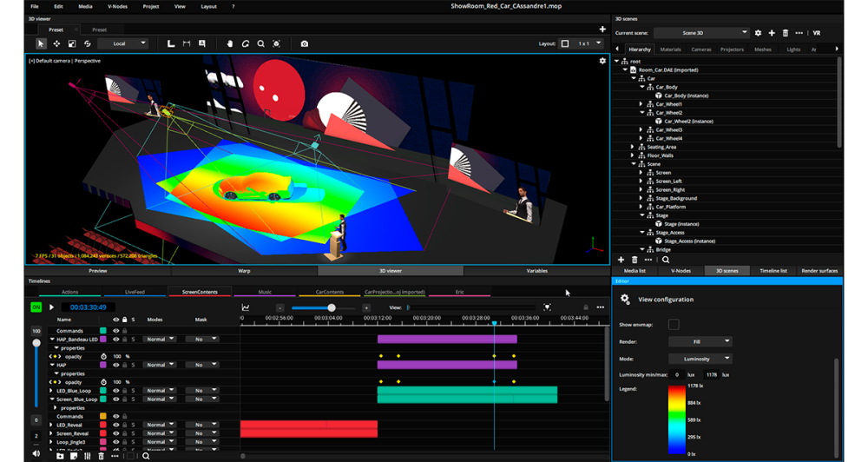Click the focus on selection icon
The image size is (868, 462).
[276, 43]
